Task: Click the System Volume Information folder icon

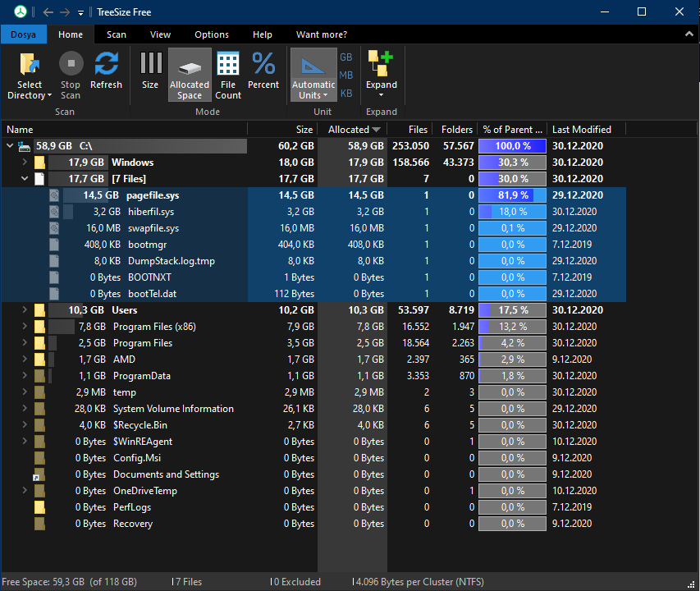Action: [x=39, y=409]
